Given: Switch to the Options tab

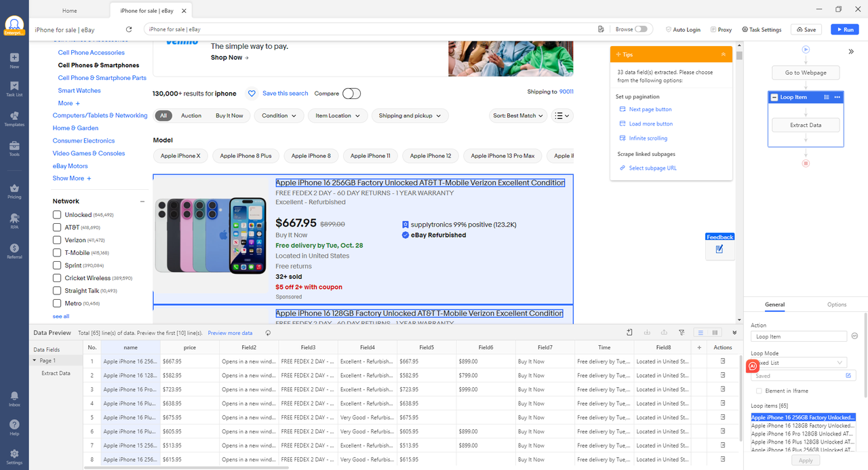Looking at the screenshot, I should tap(836, 305).
